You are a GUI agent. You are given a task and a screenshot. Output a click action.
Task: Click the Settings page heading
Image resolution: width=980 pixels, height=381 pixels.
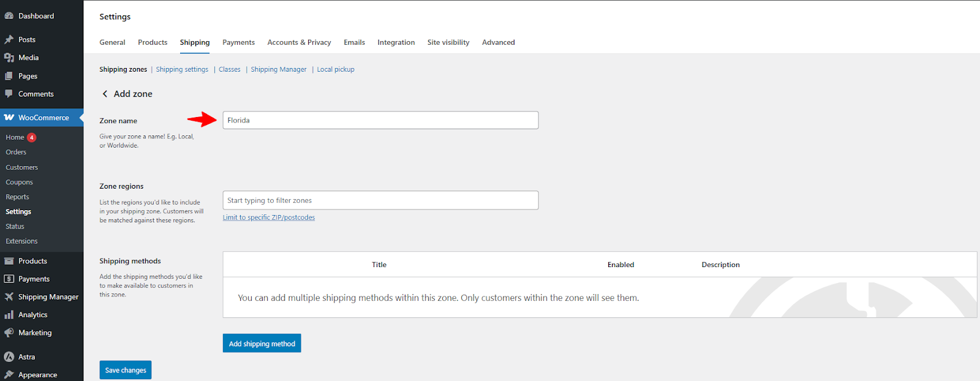point(115,17)
